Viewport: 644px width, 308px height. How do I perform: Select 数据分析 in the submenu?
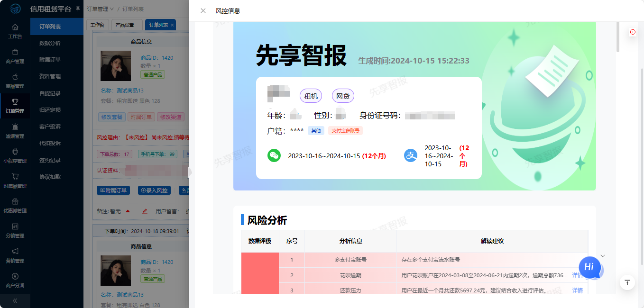50,43
